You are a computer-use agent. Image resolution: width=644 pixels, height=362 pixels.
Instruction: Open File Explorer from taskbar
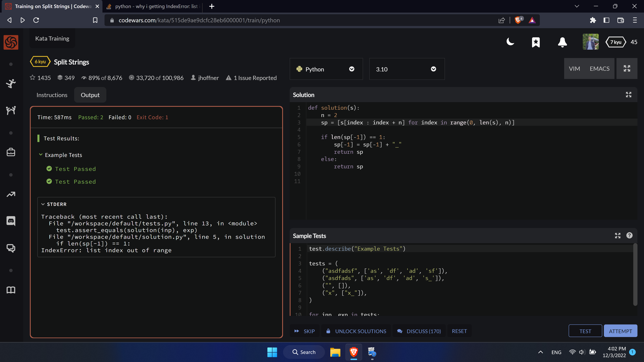pos(335,352)
